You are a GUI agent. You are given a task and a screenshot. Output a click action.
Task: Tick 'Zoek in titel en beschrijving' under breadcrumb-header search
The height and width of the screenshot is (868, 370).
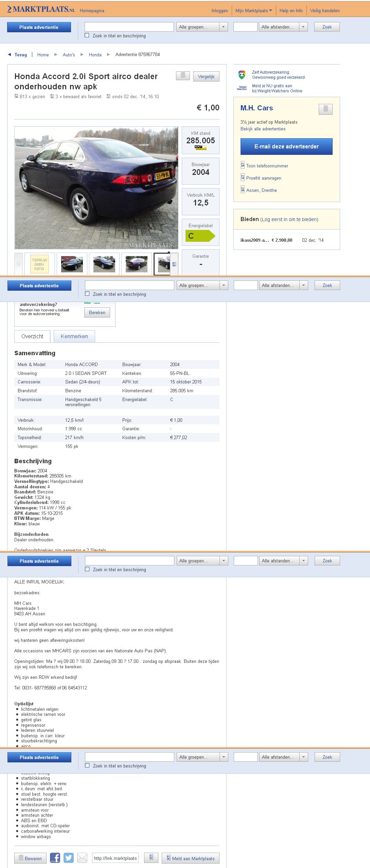[87, 35]
